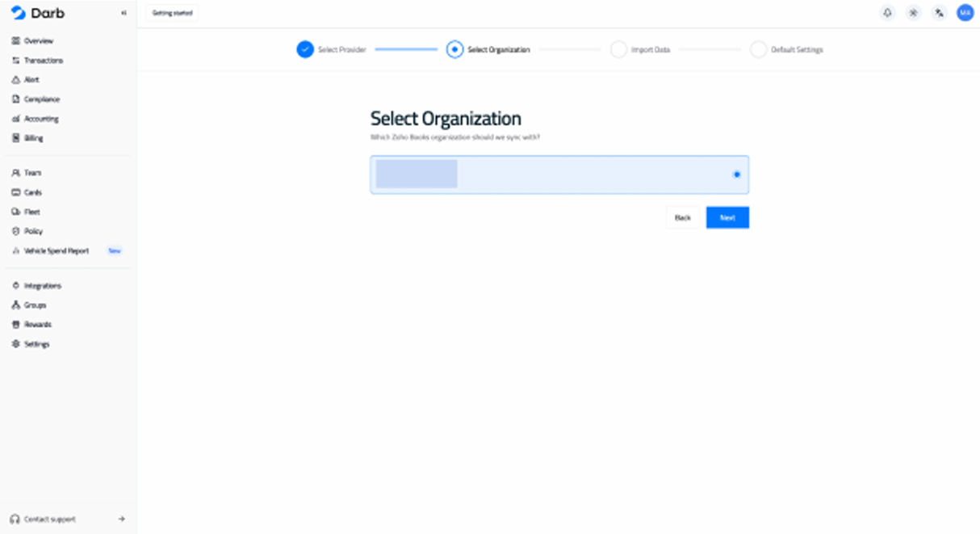Screen dimensions: 980x534
Task: Click the Select Provider checkmark step
Action: point(305,49)
